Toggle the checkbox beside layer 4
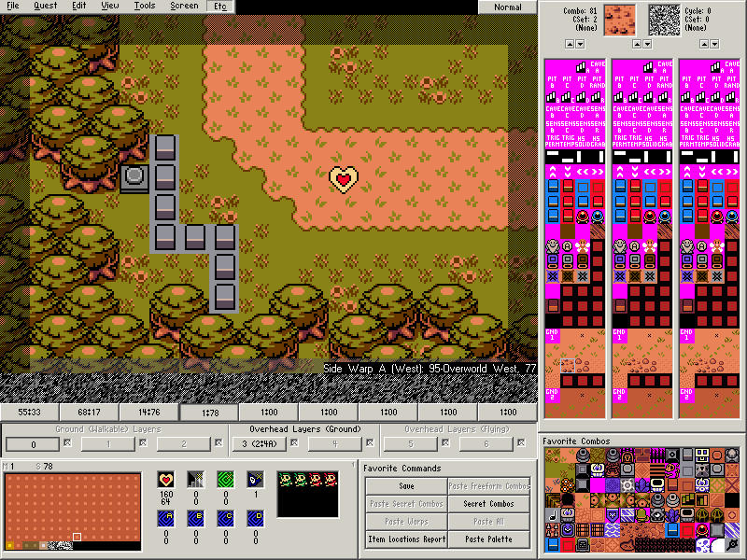This screenshot has height=560, width=747. (370, 442)
